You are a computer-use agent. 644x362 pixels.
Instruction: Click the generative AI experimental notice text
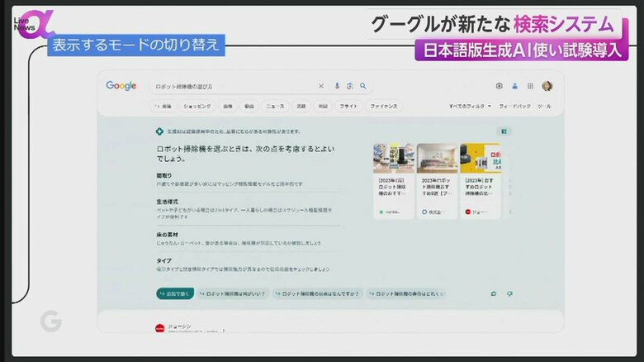[234, 131]
